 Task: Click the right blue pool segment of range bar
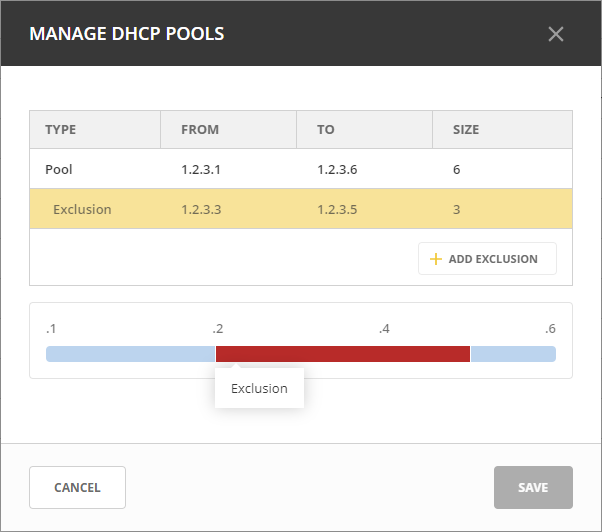[513, 354]
